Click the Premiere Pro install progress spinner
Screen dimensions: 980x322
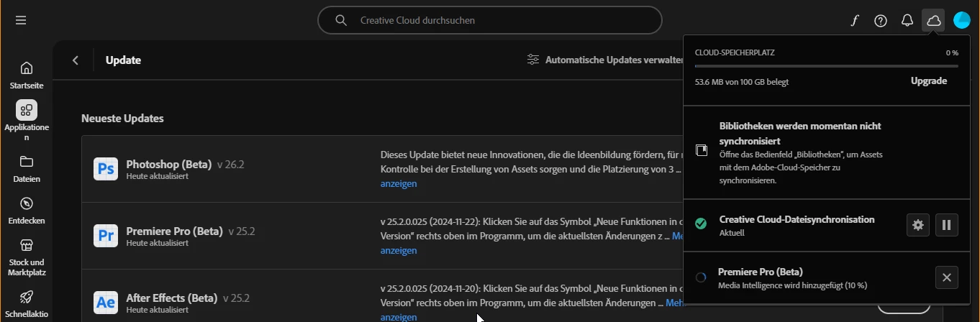point(701,277)
